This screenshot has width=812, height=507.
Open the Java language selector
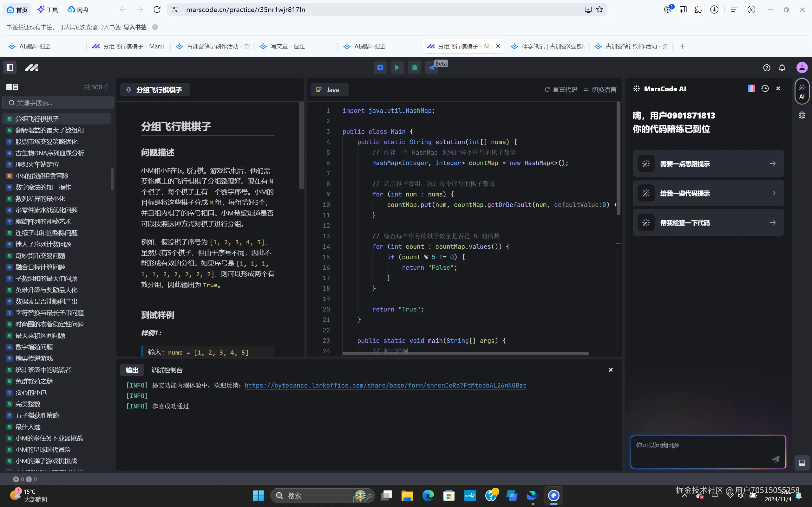329,90
